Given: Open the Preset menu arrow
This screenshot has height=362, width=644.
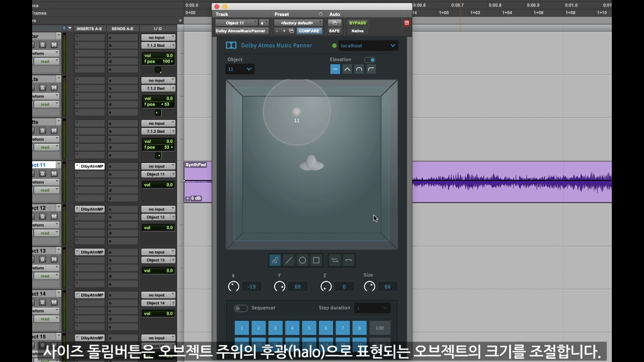Looking at the screenshot, I should tap(320, 14).
